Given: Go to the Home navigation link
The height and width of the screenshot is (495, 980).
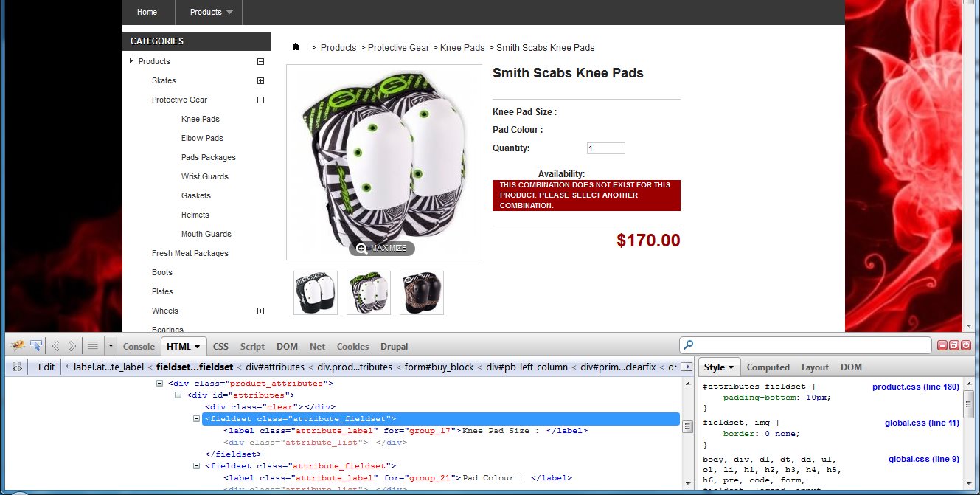Looking at the screenshot, I should coord(147,12).
